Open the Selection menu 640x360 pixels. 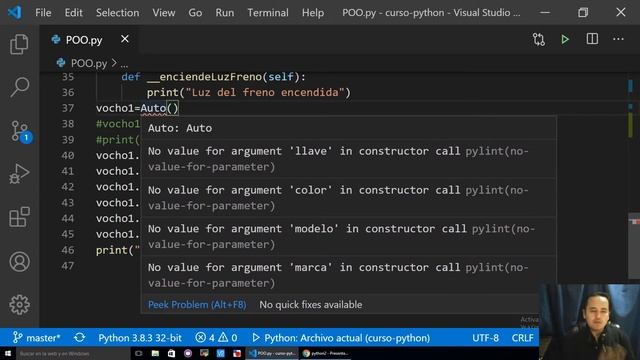[x=118, y=13]
